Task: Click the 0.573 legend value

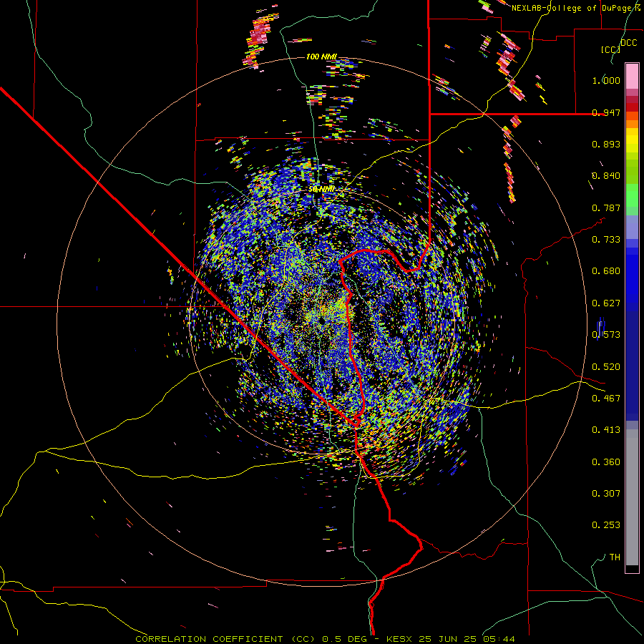Action: [606, 335]
